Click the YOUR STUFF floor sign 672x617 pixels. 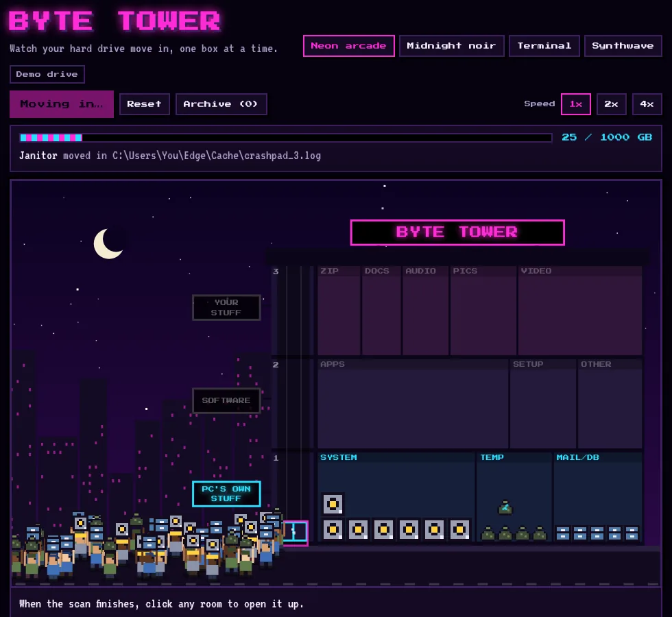coord(226,307)
